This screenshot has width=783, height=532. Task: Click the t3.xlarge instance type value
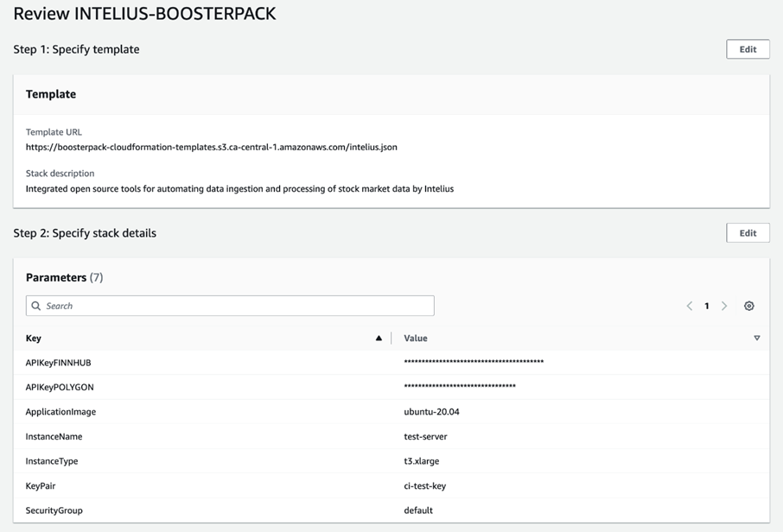pyautogui.click(x=422, y=461)
